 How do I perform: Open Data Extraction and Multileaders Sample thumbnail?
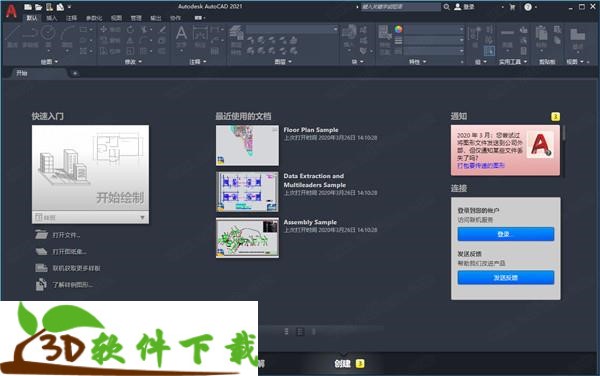(247, 192)
